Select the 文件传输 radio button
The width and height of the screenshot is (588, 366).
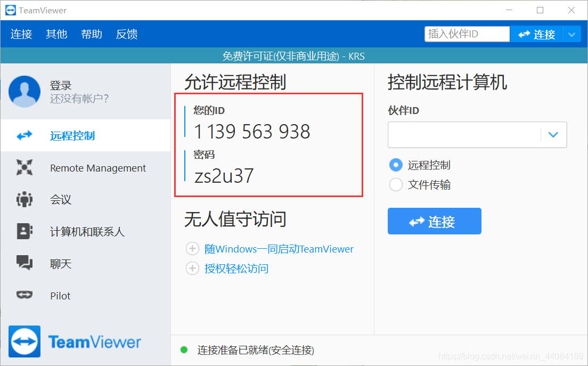click(396, 184)
